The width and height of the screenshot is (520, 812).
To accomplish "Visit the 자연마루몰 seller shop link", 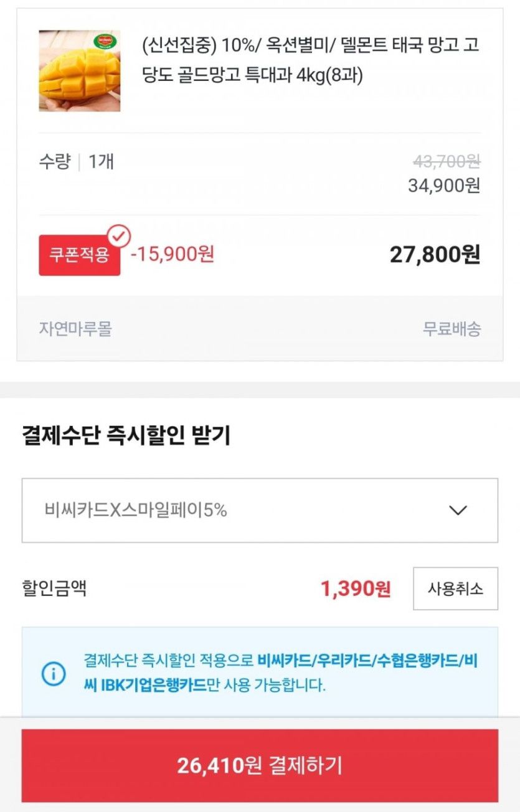I will pos(75,329).
